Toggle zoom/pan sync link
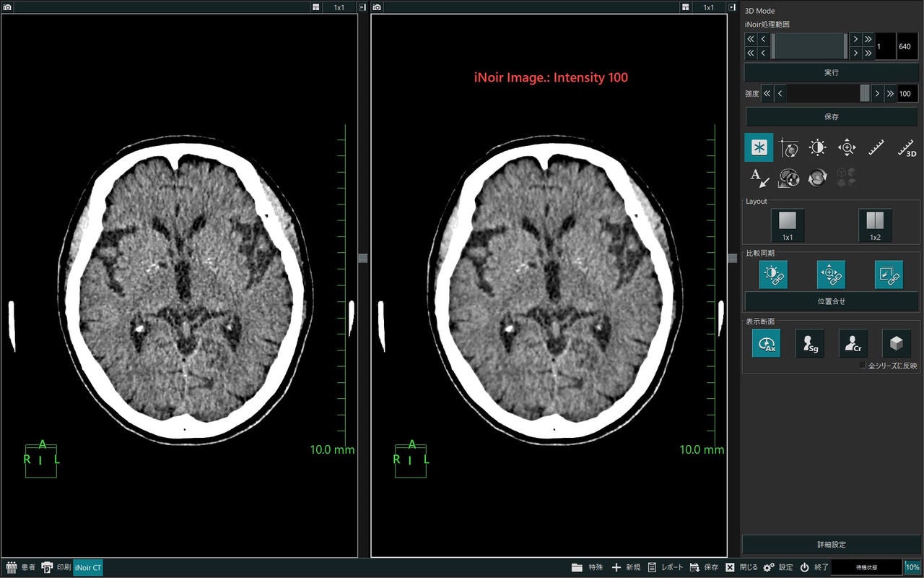This screenshot has height=578, width=924. click(x=831, y=275)
